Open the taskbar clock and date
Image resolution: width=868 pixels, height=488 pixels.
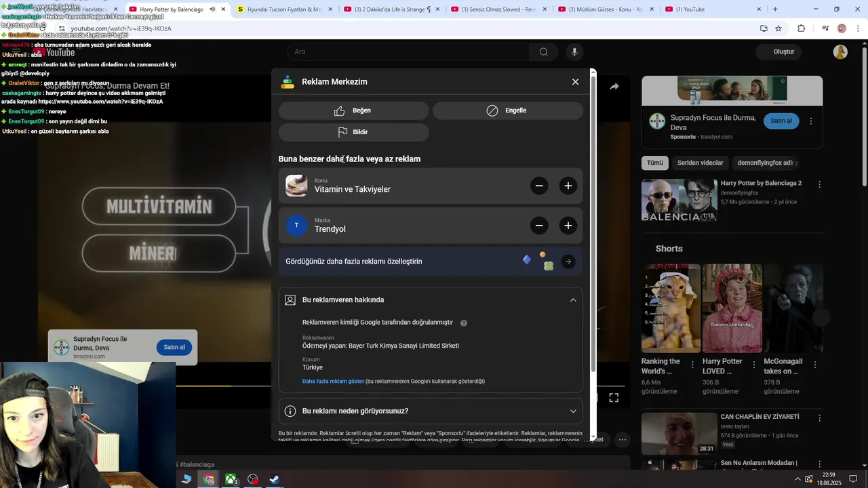(829, 479)
